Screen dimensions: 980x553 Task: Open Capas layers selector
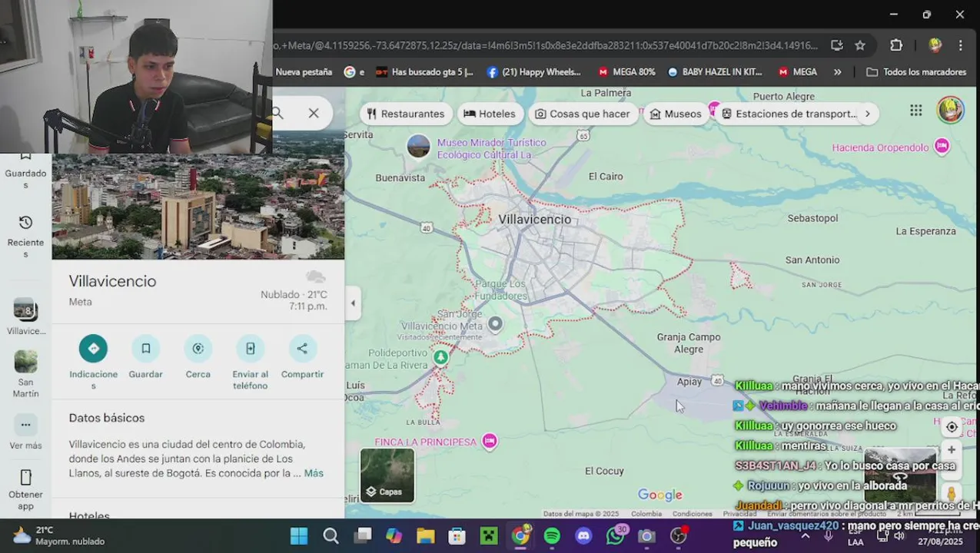pyautogui.click(x=387, y=475)
